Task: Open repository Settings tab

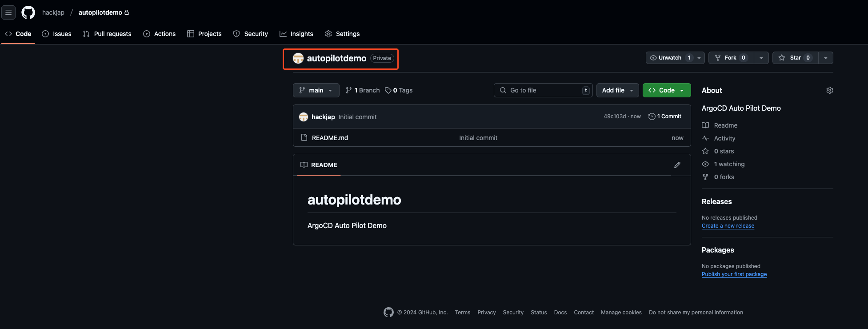Action: (x=342, y=34)
